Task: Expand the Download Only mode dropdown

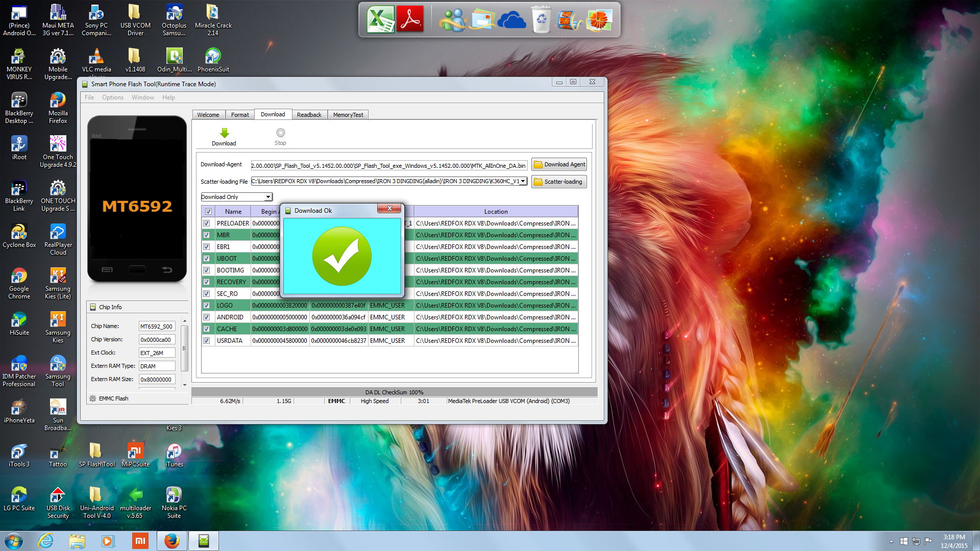Action: (x=268, y=197)
